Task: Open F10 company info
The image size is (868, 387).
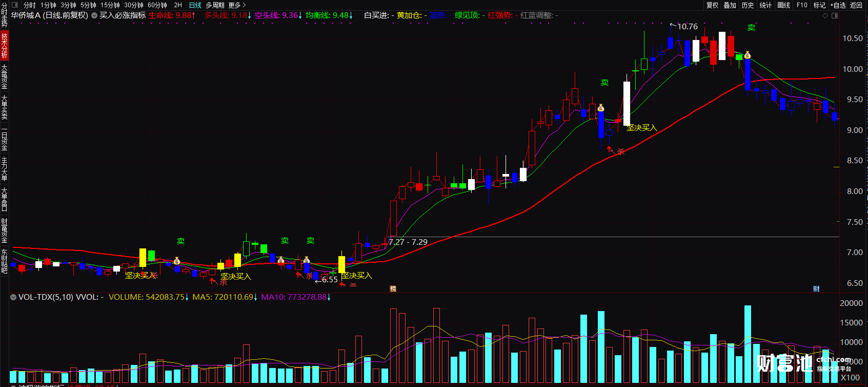Action: [802, 5]
